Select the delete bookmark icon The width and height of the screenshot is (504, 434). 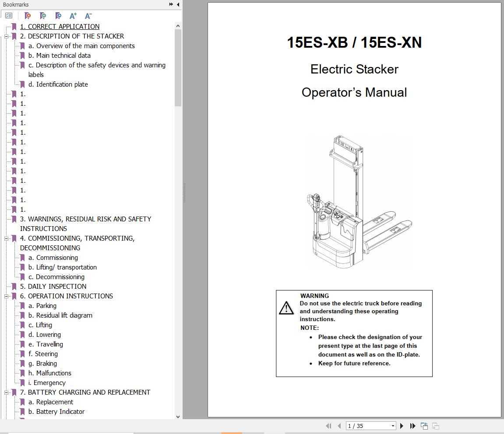[x=27, y=16]
